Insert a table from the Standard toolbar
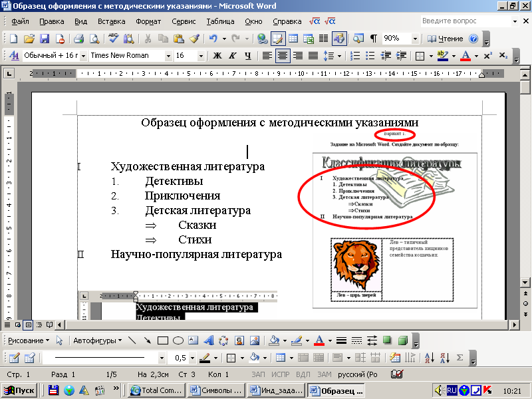The height and width of the screenshot is (399, 532). (x=293, y=39)
